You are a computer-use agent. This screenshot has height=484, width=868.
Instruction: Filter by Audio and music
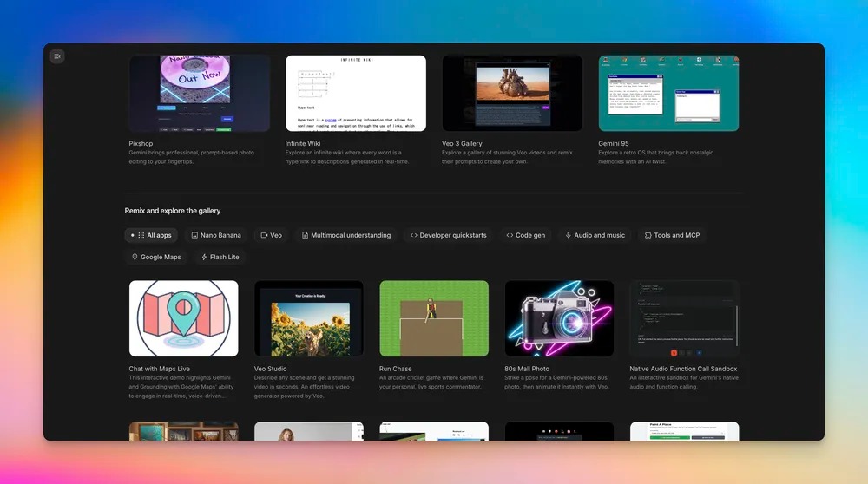[x=595, y=235]
